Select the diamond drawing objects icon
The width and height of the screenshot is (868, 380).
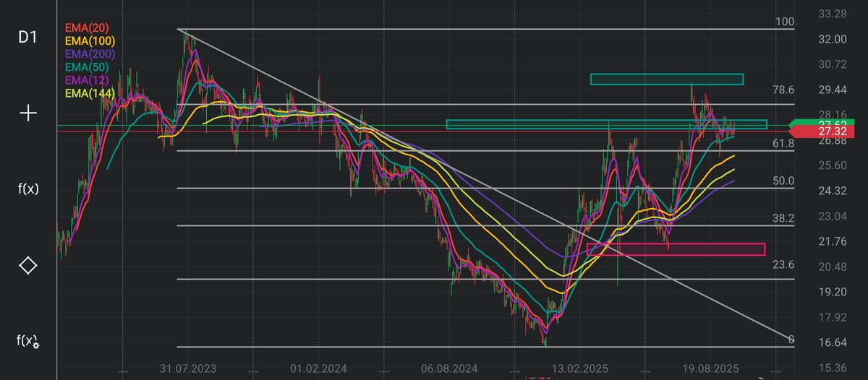pos(28,265)
